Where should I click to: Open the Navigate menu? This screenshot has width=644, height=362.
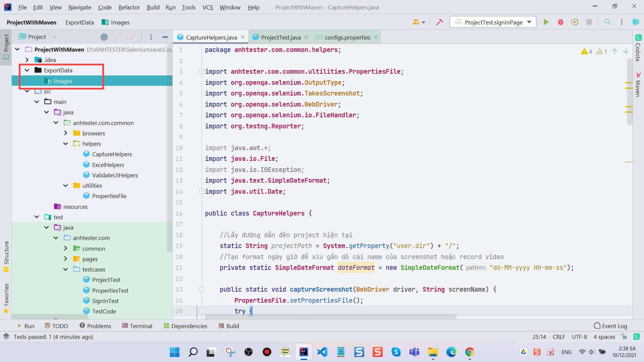pos(80,7)
